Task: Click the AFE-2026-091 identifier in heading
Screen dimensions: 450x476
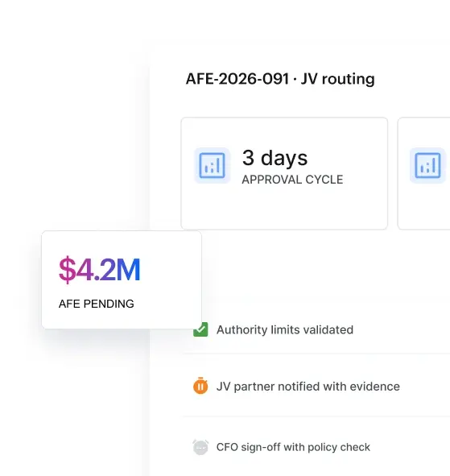Action: 237,79
